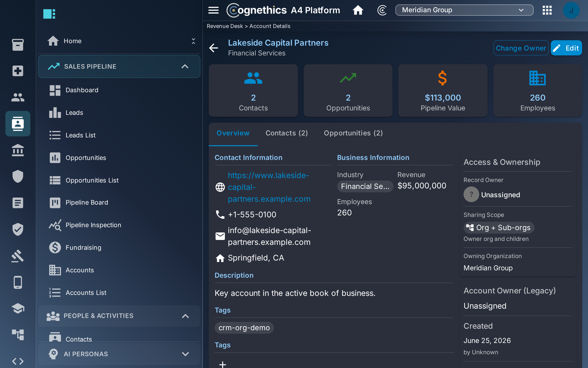Click the Financial Se... industry chip
The image size is (588, 368).
click(365, 186)
